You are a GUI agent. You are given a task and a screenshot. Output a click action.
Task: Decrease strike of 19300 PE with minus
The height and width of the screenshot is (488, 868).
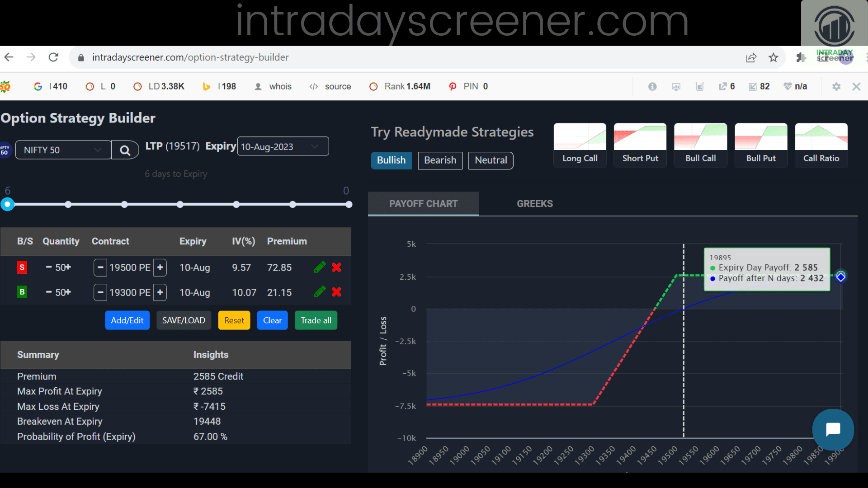(x=100, y=292)
